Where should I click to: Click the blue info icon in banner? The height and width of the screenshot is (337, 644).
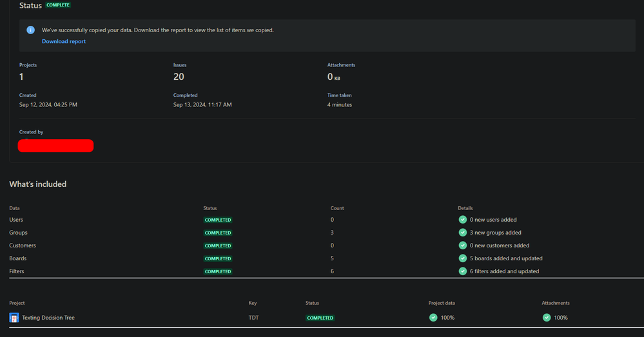(x=31, y=30)
